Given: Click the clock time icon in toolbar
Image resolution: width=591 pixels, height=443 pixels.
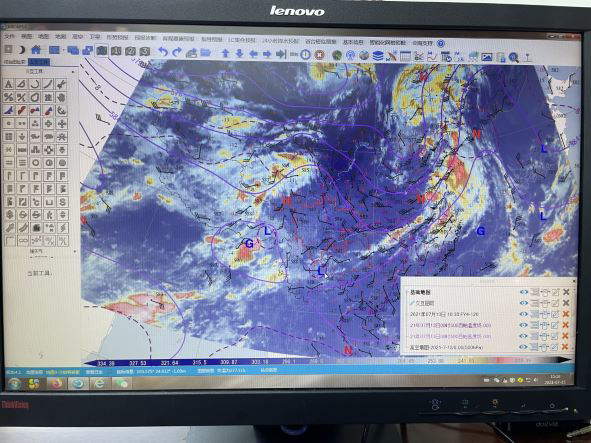Looking at the screenshot, I should point(305,55).
